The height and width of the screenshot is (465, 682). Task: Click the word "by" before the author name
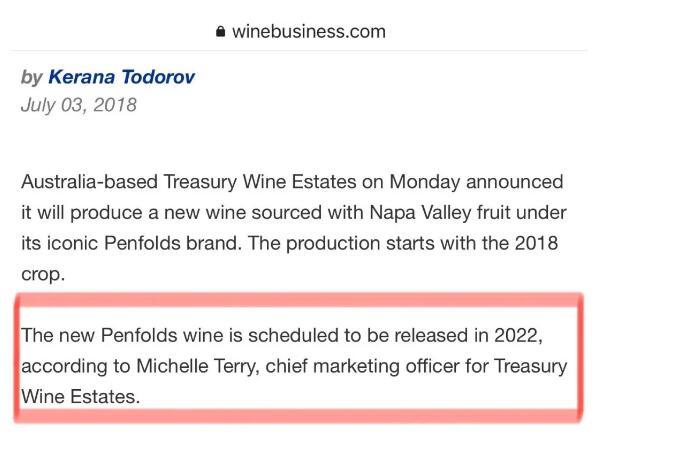click(31, 77)
